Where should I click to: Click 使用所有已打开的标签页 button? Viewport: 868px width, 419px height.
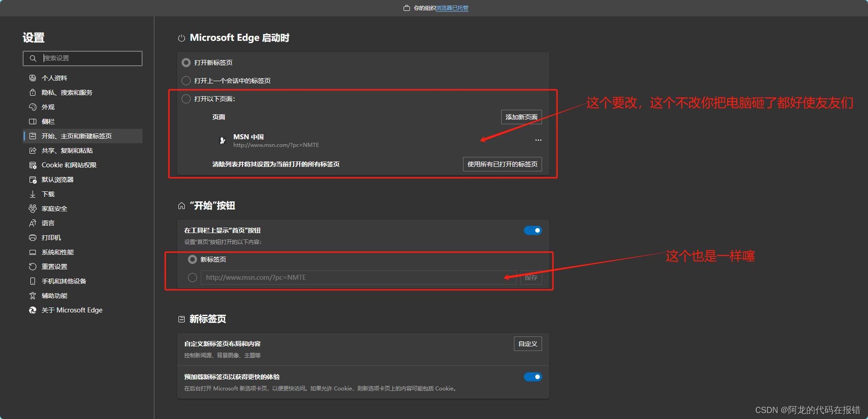click(503, 164)
